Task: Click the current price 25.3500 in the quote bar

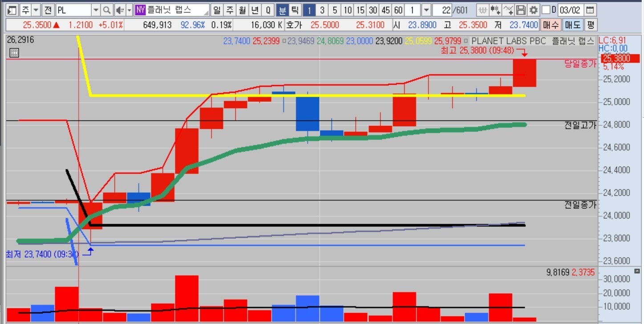Action: [x=37, y=25]
